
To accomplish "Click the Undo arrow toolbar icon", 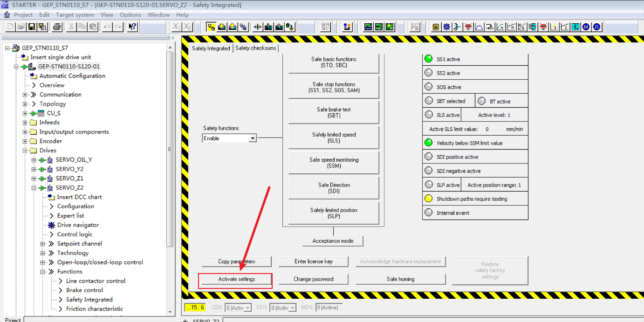I will [107, 27].
